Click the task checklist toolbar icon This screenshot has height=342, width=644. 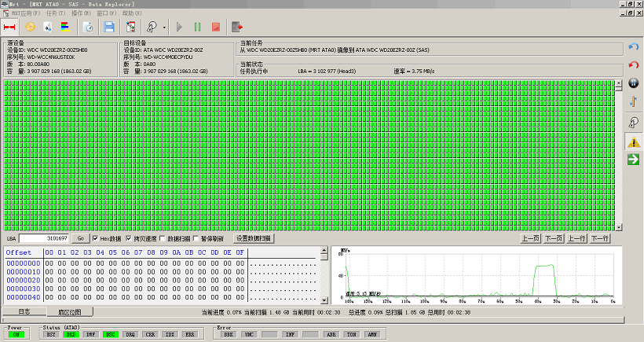click(130, 28)
